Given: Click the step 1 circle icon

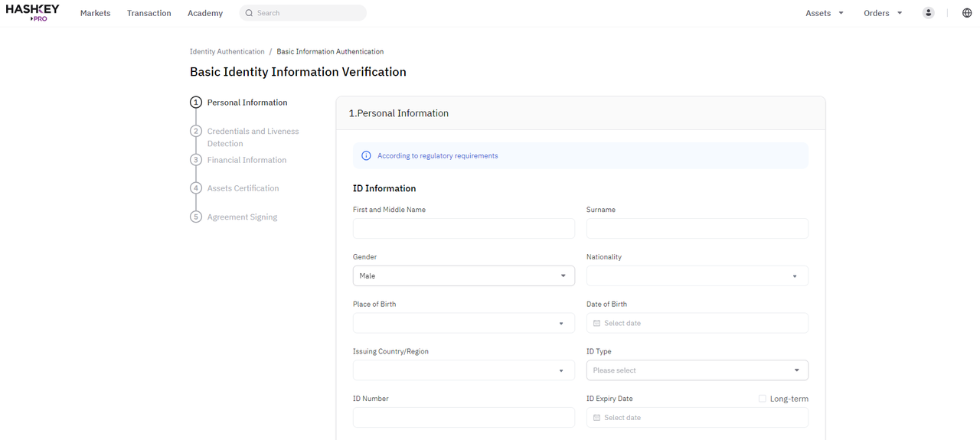Looking at the screenshot, I should (196, 103).
